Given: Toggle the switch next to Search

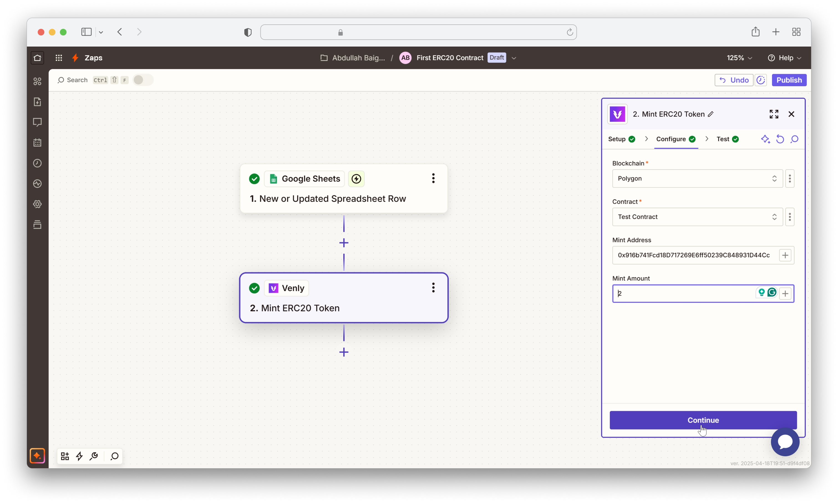Looking at the screenshot, I should 143,80.
